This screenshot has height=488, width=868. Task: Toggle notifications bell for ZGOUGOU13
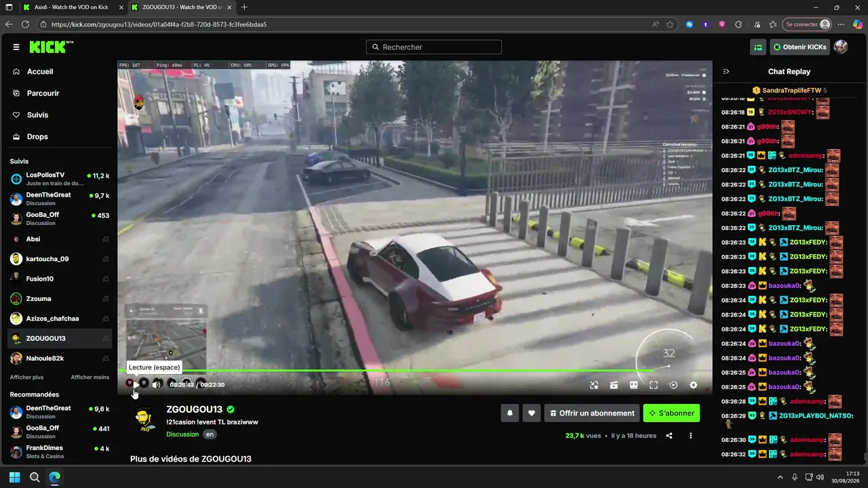coord(510,413)
